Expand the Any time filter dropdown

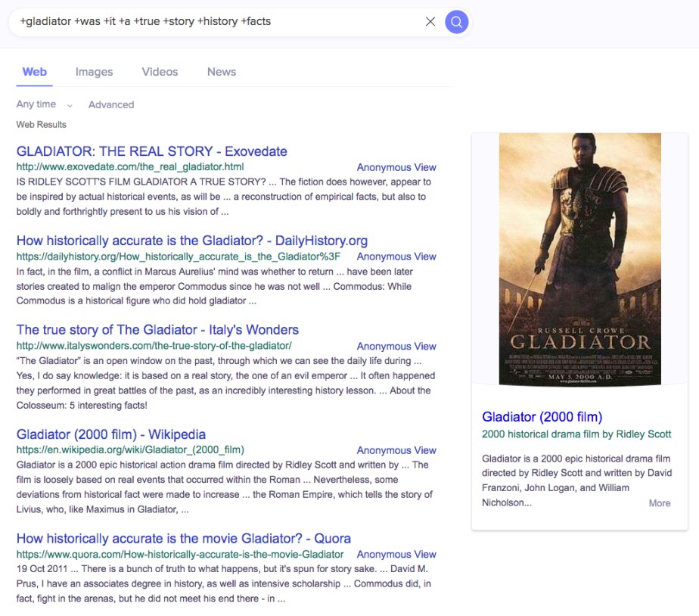click(44, 104)
